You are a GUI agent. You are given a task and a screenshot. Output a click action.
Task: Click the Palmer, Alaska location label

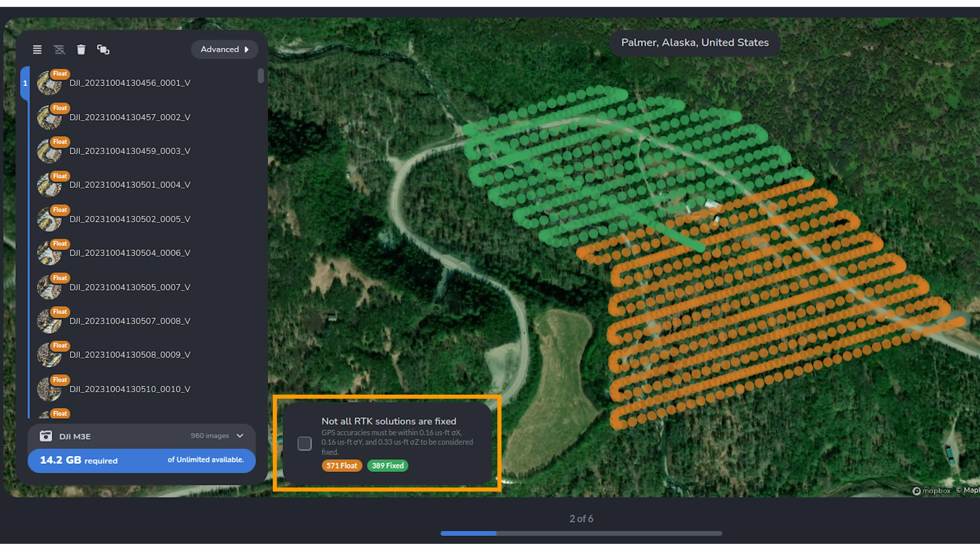pyautogui.click(x=695, y=43)
